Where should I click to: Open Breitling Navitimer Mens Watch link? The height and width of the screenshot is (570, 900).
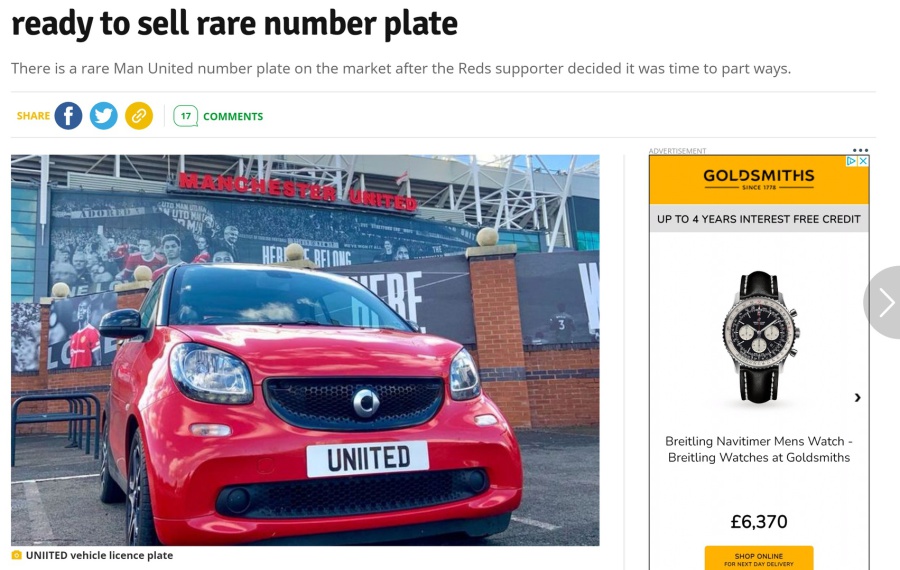pos(759,449)
